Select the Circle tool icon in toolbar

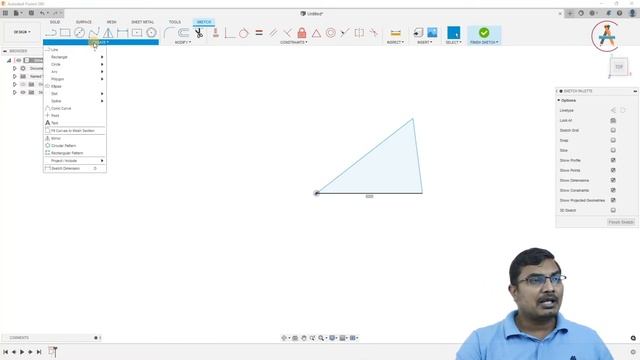click(80, 33)
